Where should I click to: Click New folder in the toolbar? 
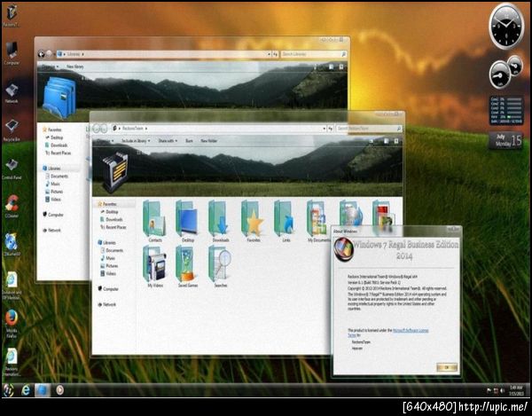pos(209,140)
